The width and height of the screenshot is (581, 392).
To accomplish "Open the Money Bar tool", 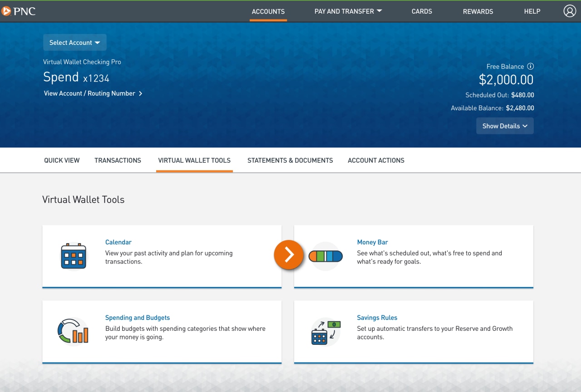I will [372, 242].
